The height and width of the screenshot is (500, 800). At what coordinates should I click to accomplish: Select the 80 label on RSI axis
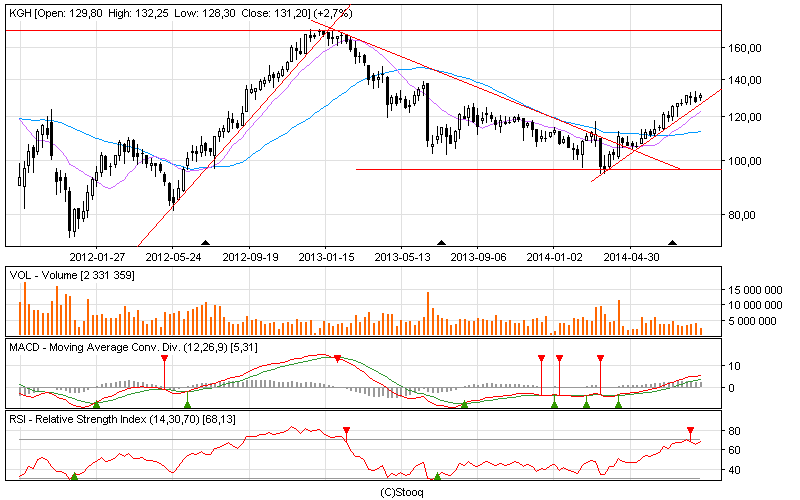pyautogui.click(x=734, y=431)
